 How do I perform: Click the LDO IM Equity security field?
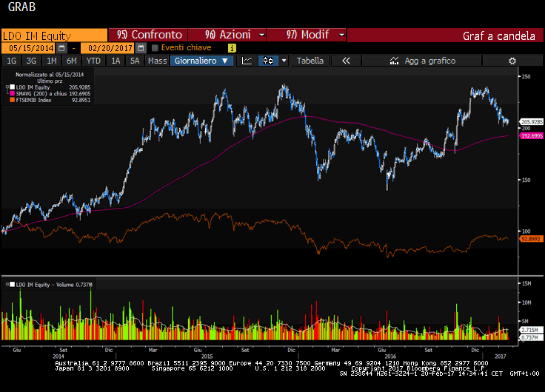(x=55, y=36)
